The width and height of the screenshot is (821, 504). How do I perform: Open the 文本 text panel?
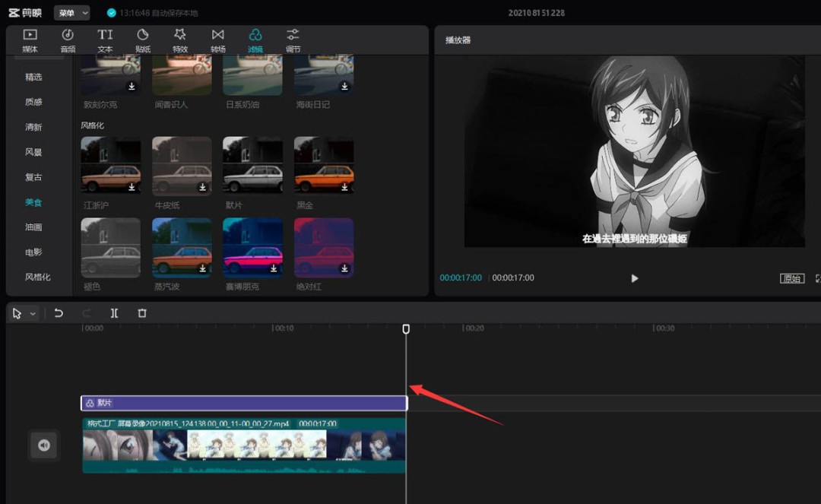point(105,40)
